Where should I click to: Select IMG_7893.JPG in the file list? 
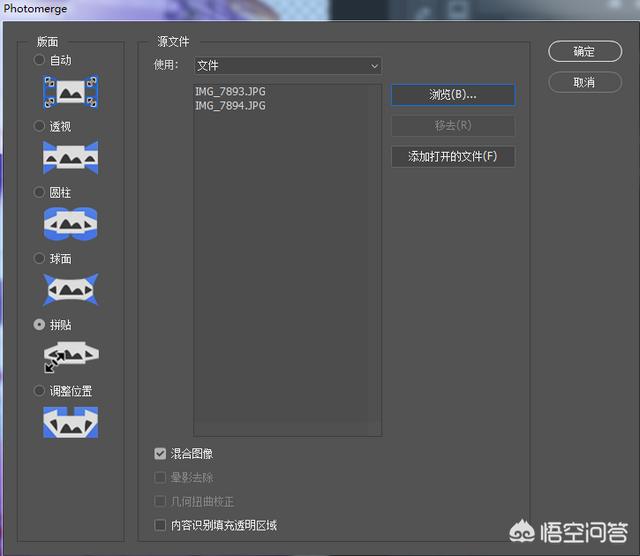230,91
